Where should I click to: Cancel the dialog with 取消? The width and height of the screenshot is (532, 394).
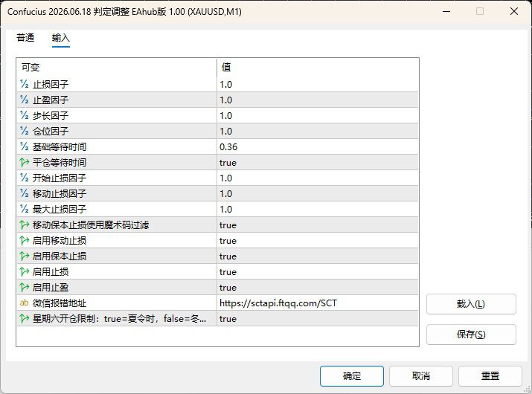[421, 375]
